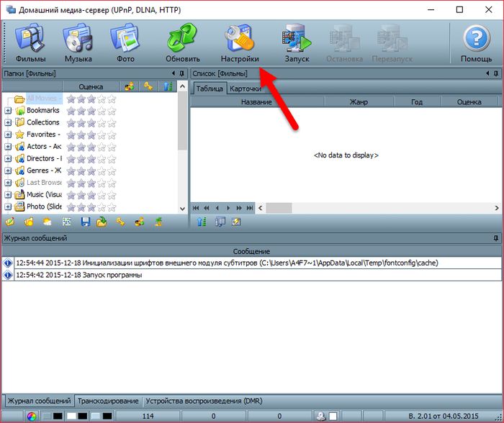The width and height of the screenshot is (504, 423).
Task: Click the color wheel icon in status bar
Action: pyautogui.click(x=31, y=416)
